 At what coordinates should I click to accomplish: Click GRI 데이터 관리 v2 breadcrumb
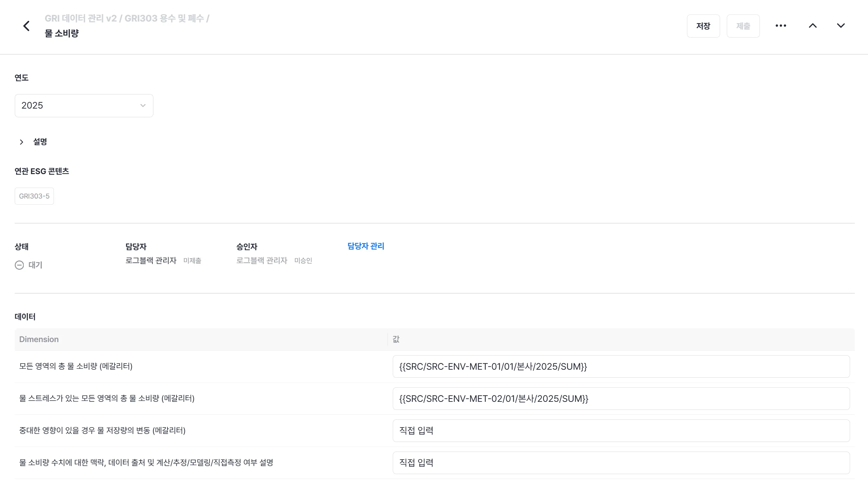pyautogui.click(x=81, y=18)
